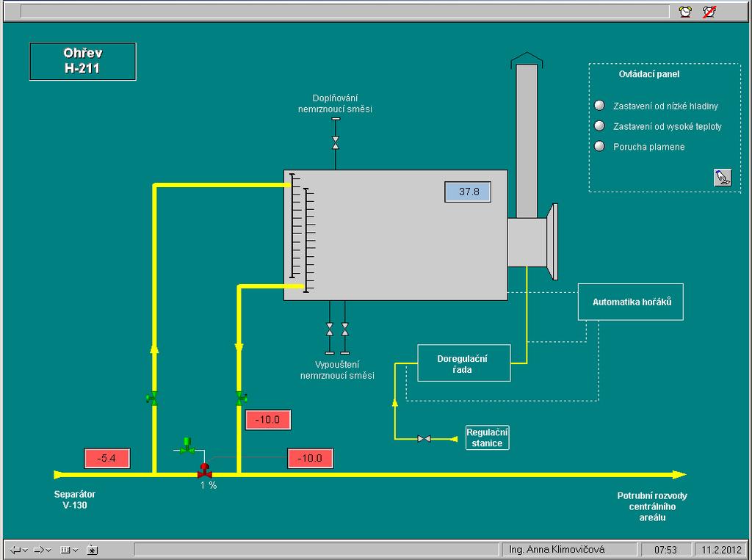Click the alarm clock icon in top bar
This screenshot has height=560, width=752.
click(x=685, y=12)
